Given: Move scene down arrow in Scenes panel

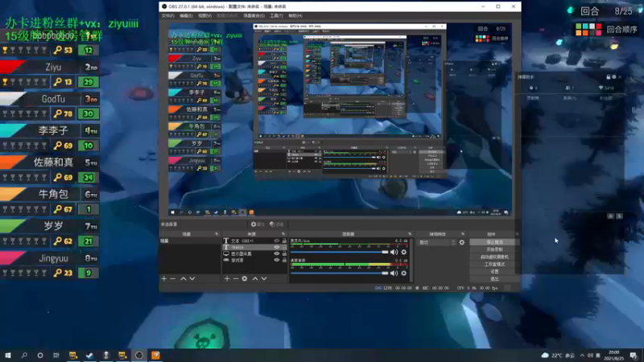Looking at the screenshot, I should (192, 278).
